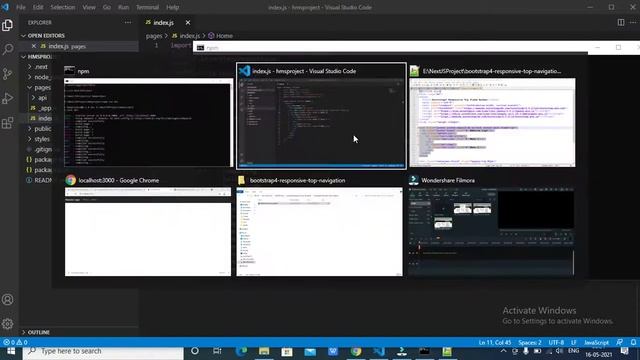Open the Mail app from taskbar
The height and width of the screenshot is (360, 640).
pyautogui.click(x=310, y=351)
